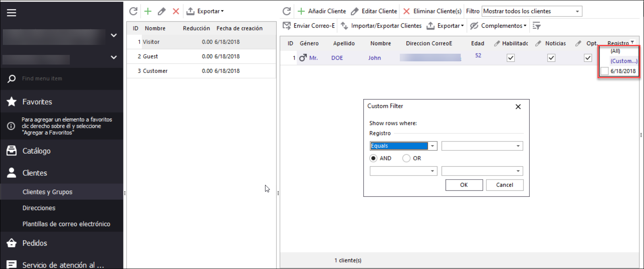Click Cancel in Custom Filter dialog

pos(504,185)
